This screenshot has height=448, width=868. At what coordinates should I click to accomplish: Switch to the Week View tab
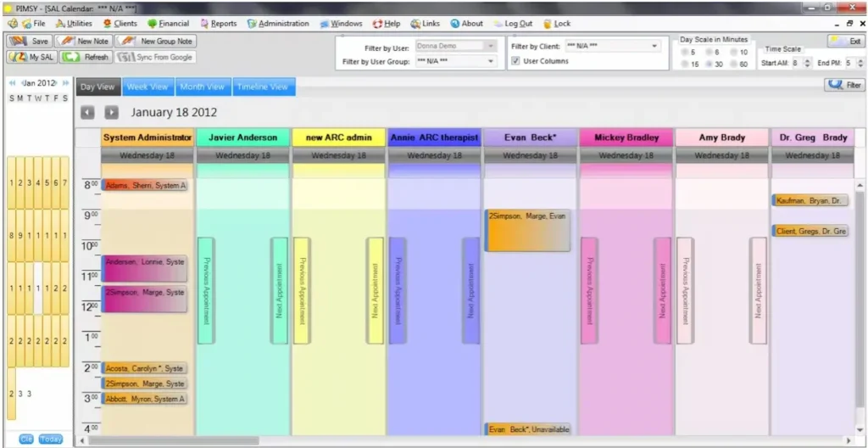pyautogui.click(x=147, y=87)
